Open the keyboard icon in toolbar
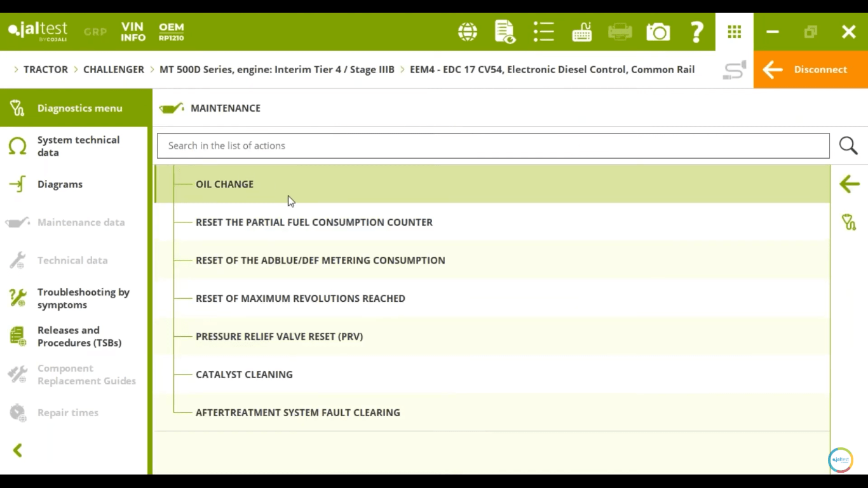Screen dimensions: 868x488 [582, 32]
